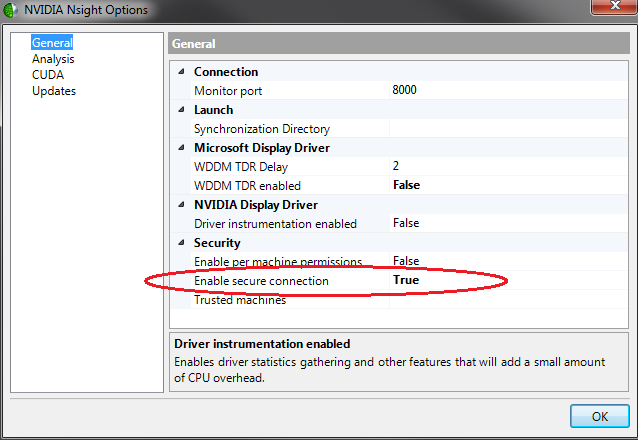Click the Microsoft Display Driver heading
This screenshot has height=440, width=638.
point(262,148)
